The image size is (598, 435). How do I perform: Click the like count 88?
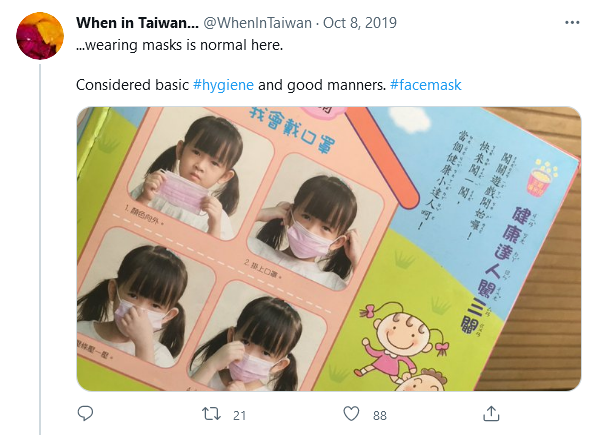point(380,416)
